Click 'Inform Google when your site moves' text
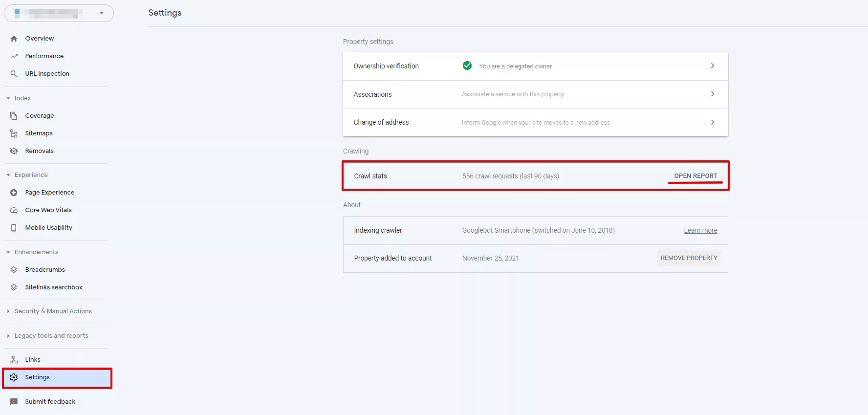The width and height of the screenshot is (868, 415). [x=536, y=123]
